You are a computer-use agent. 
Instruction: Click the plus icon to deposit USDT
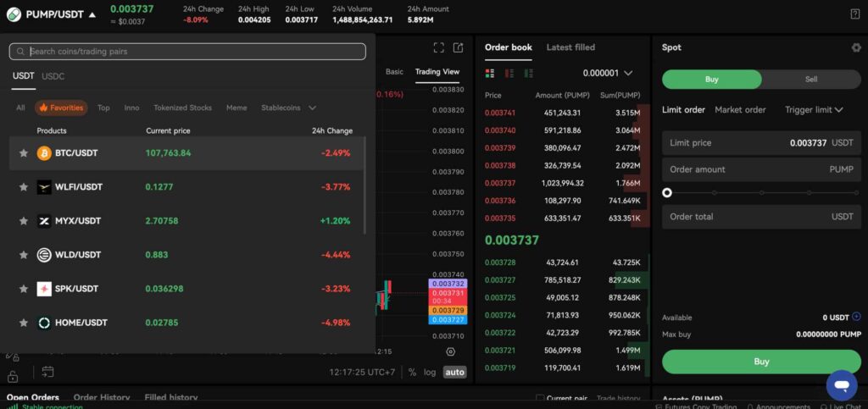coord(856,317)
